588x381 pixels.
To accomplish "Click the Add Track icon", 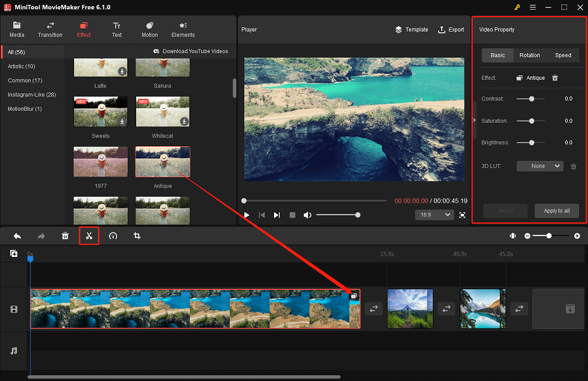I will (14, 254).
